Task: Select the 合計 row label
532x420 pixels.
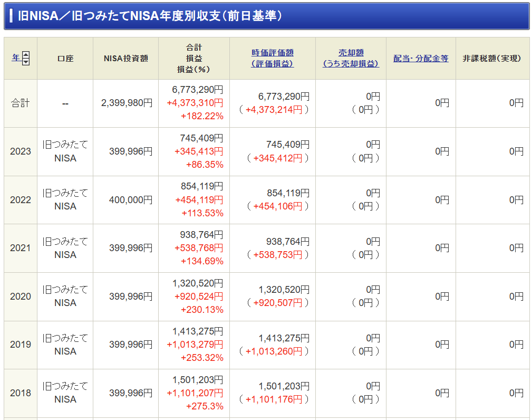Action: pyautogui.click(x=21, y=103)
